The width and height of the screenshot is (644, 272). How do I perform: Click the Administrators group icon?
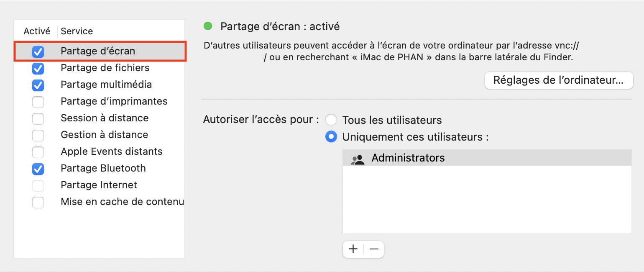[358, 159]
